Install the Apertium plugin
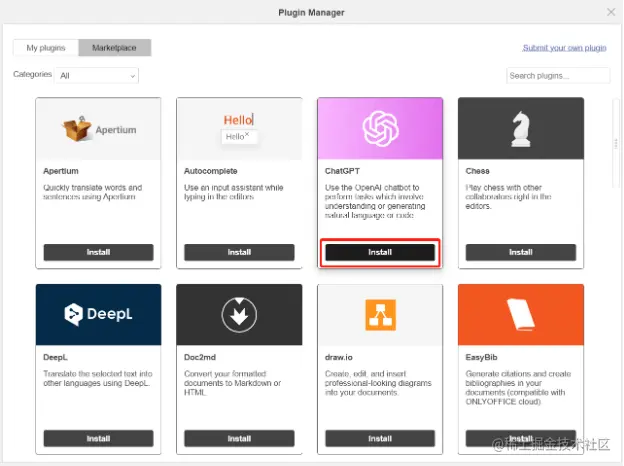The width and height of the screenshot is (624, 466). point(98,252)
